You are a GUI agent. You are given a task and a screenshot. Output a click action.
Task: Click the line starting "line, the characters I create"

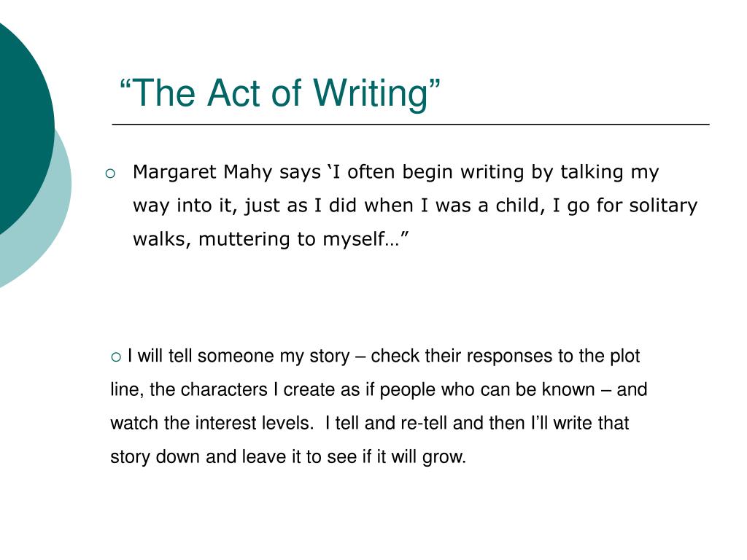(x=379, y=390)
